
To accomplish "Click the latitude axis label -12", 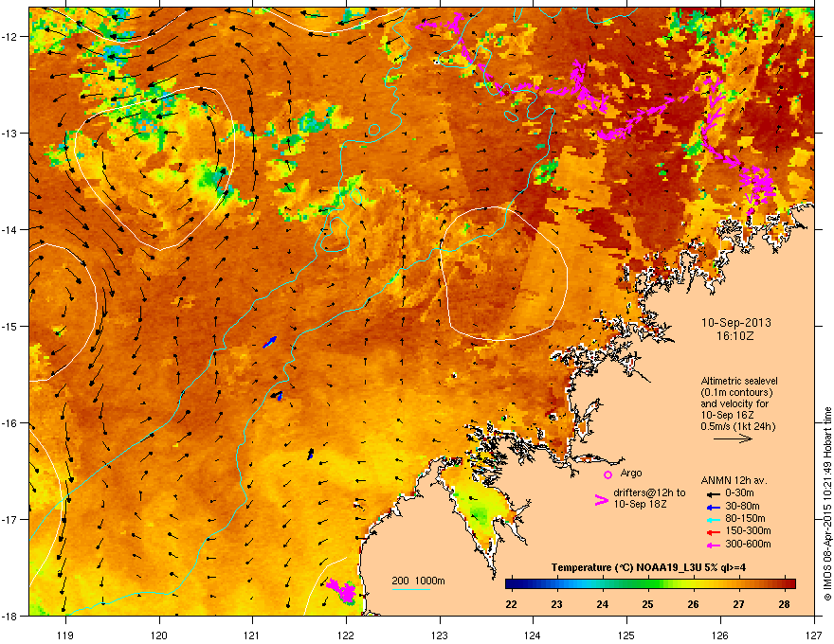I will coord(9,36).
